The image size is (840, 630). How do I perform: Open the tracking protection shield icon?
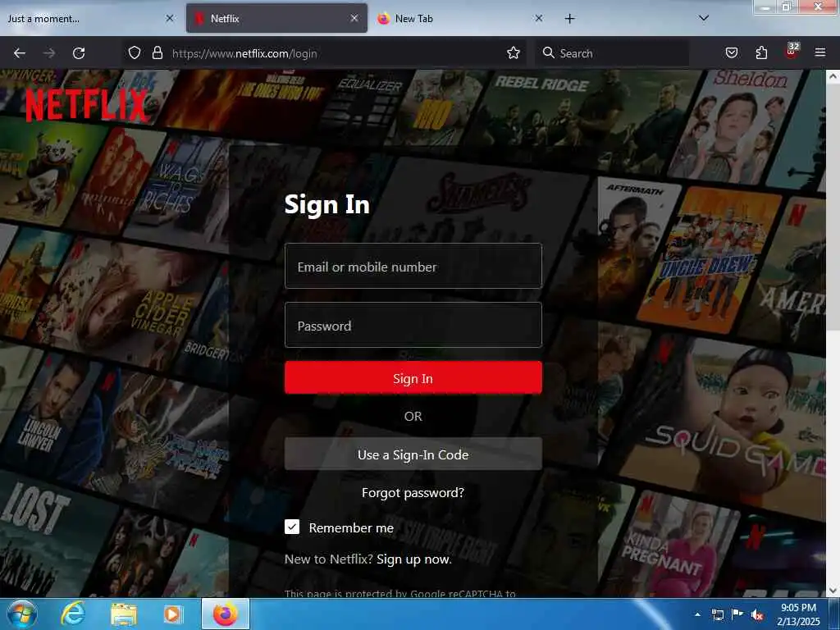point(135,52)
